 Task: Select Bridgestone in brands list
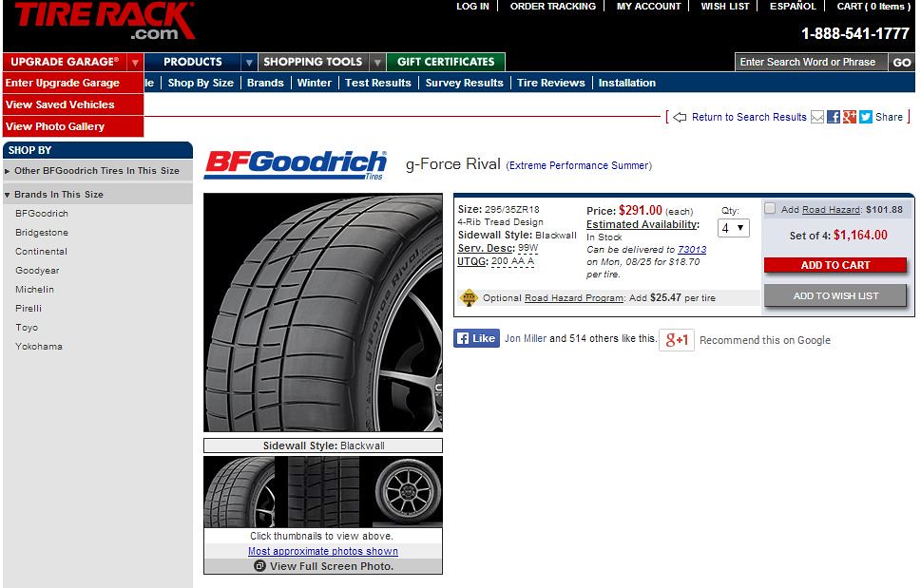tap(42, 233)
